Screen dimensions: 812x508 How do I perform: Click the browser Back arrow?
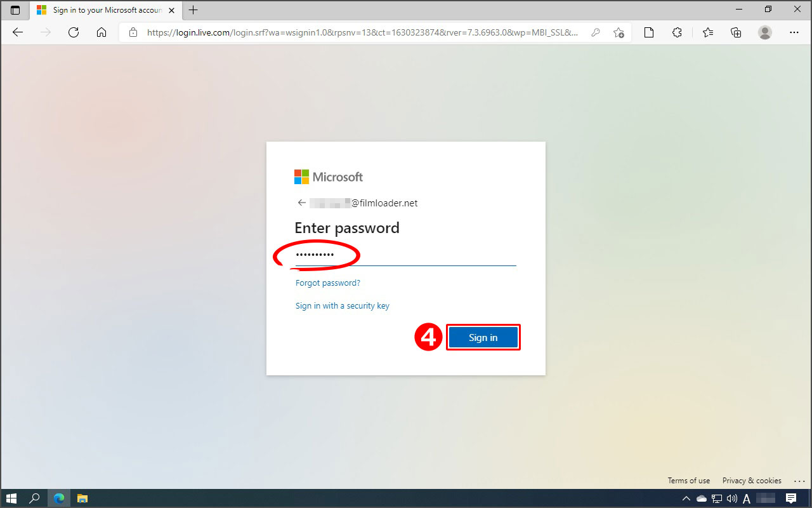coord(18,32)
